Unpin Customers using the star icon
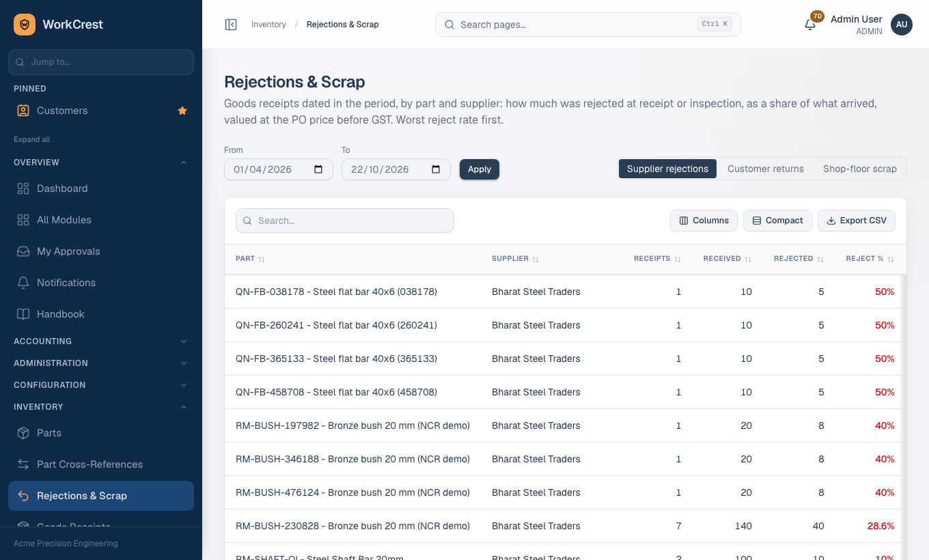Image resolution: width=929 pixels, height=560 pixels. click(182, 111)
